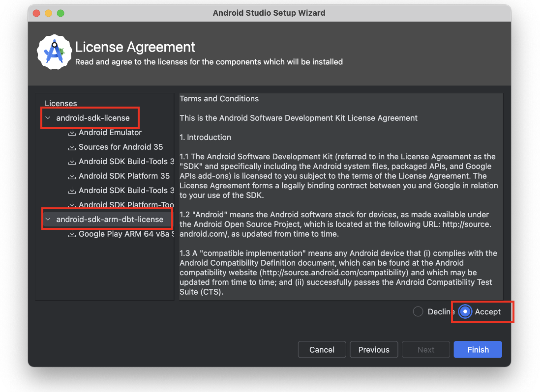542x392 pixels.
Task: Click download icon beside Google Play ARM 64 v8a
Action: click(72, 234)
